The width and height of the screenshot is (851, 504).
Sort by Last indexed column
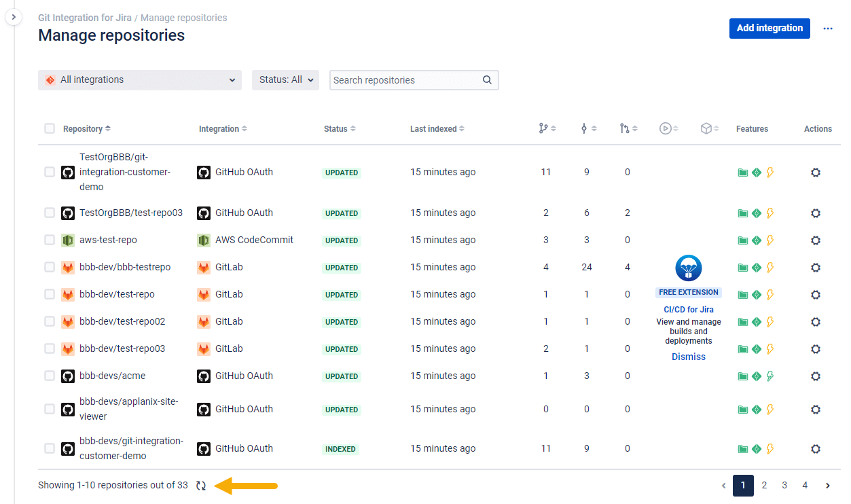[437, 129]
